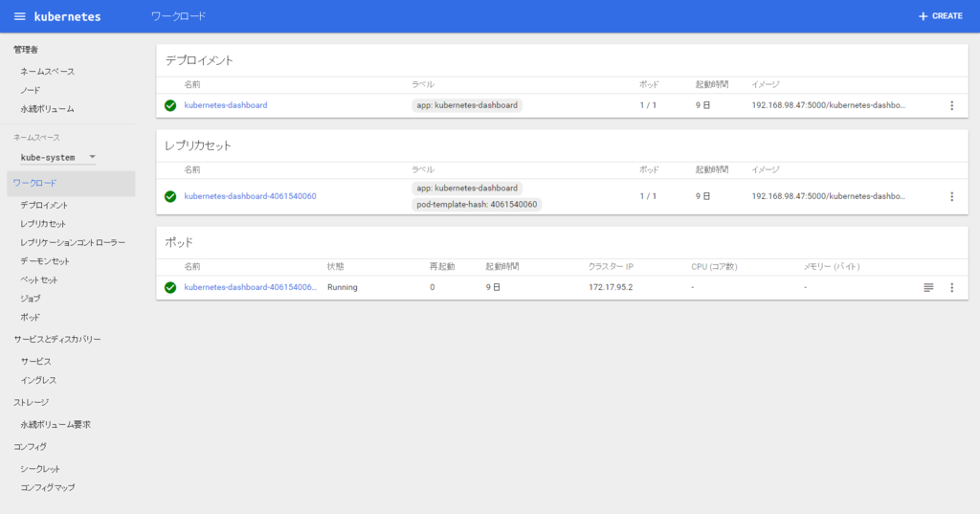Open the kube-system namespace dropdown
This screenshot has width=980, height=514.
click(x=57, y=158)
